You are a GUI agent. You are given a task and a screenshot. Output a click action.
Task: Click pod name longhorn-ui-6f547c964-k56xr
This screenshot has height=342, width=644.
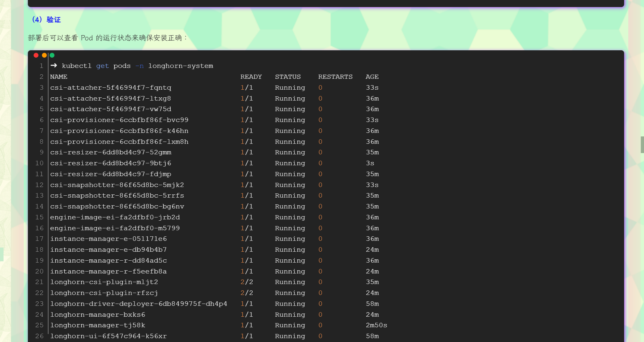[109, 336]
